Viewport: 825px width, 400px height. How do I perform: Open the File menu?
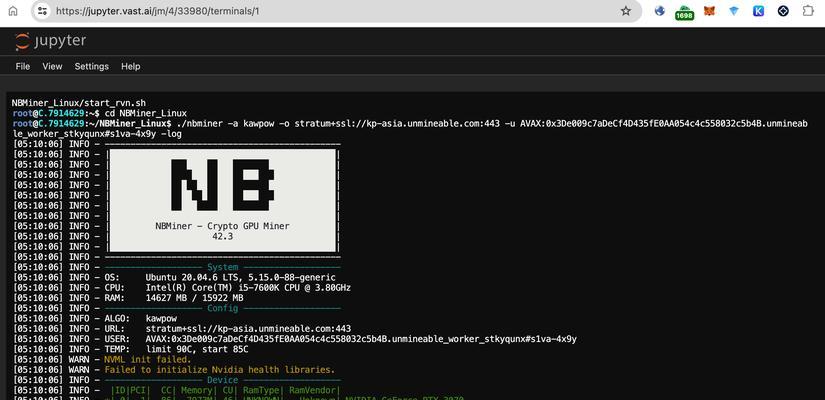click(x=23, y=66)
